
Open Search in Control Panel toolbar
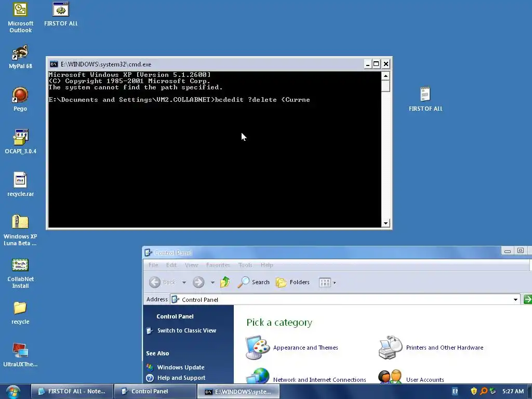coord(254,282)
